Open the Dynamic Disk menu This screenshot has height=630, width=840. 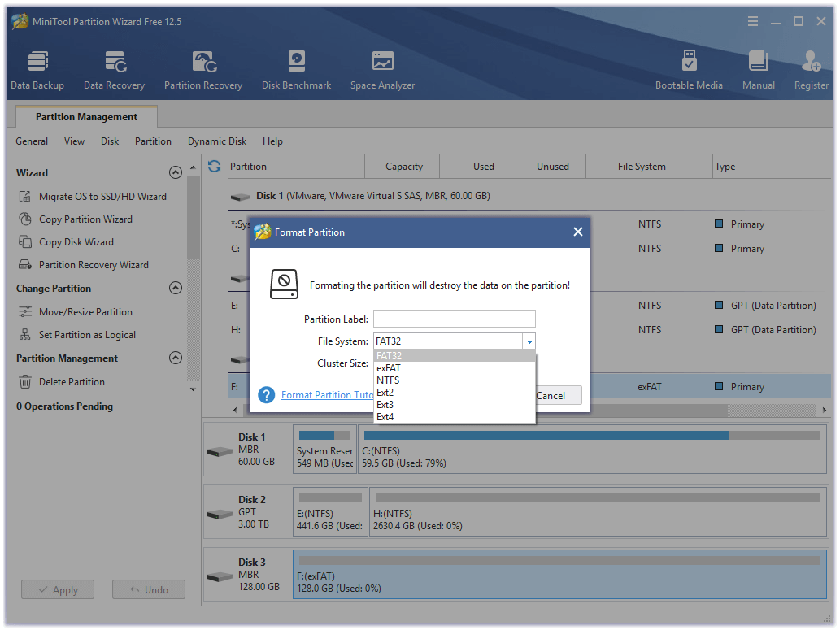pos(217,141)
